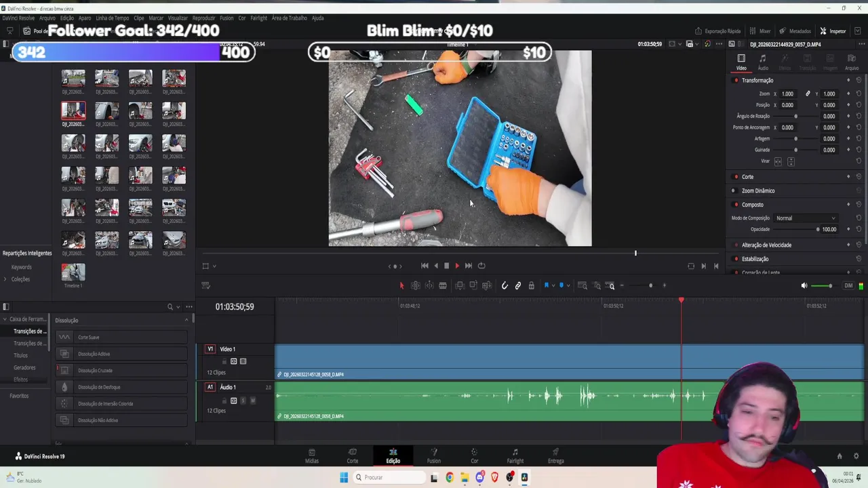Image resolution: width=868 pixels, height=488 pixels.
Task: Switch to Arquivo tab in Inspector
Action: click(852, 62)
